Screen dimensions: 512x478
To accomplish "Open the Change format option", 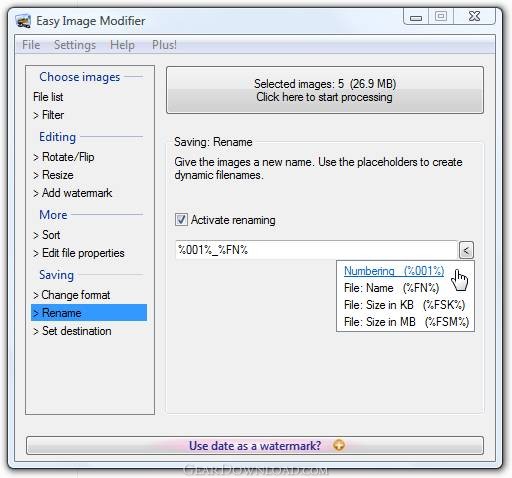I will [71, 295].
